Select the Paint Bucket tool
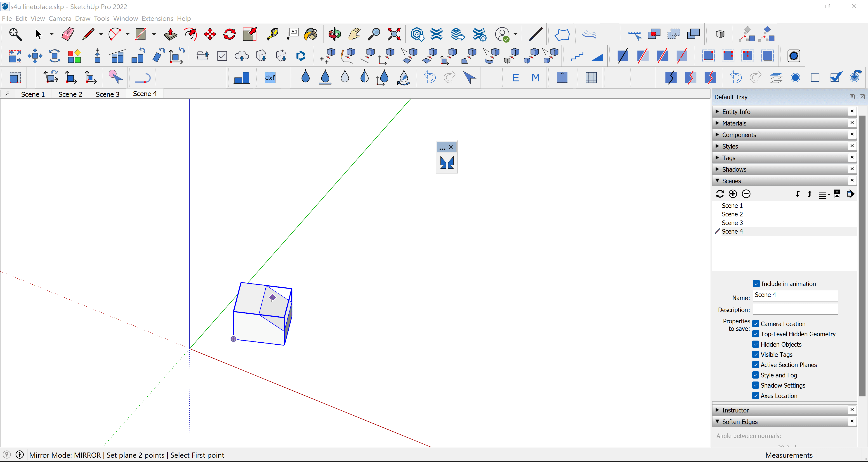868x462 pixels. click(x=310, y=34)
